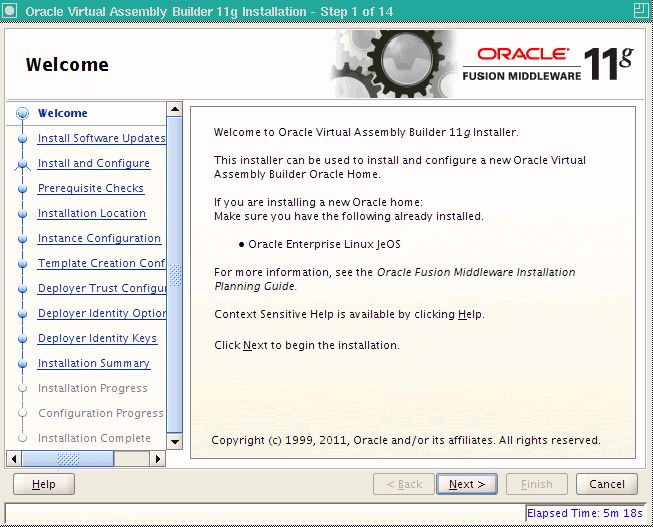Jump to Installation Summary step
This screenshot has width=653, height=527.
[x=94, y=363]
